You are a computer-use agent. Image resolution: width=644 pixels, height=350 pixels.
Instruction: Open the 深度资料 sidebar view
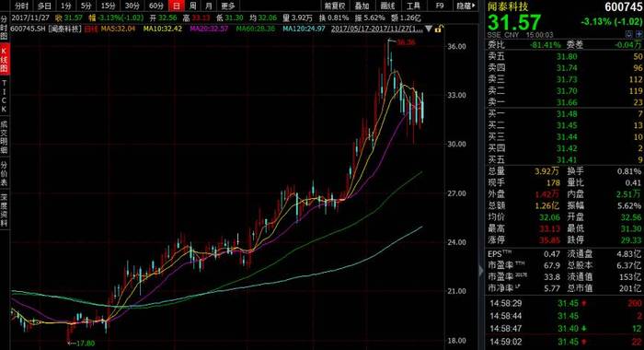(4, 210)
